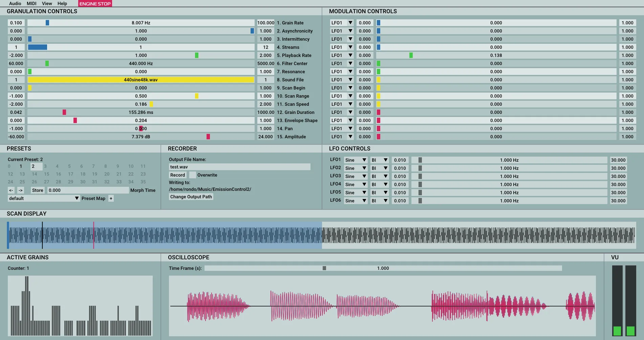This screenshot has width=644, height=340.
Task: Click the output file name field
Action: [240, 167]
